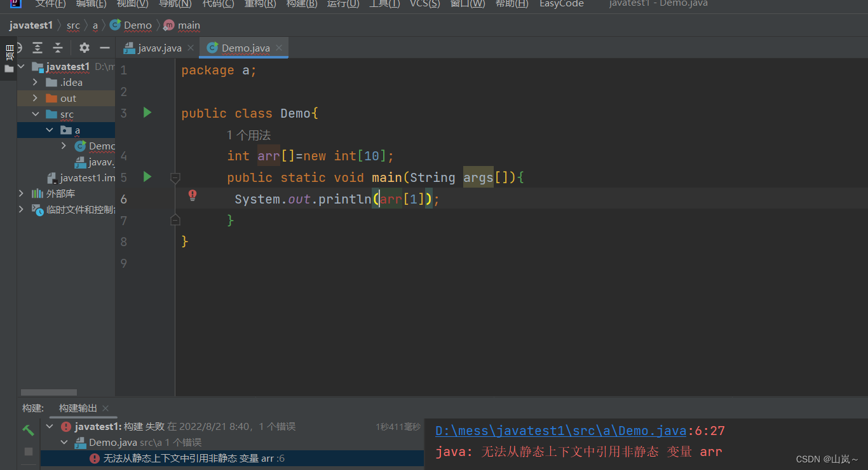Screen dimensions: 868x470
Task: Click the External Libraries bar-chart icon
Action: (37, 193)
